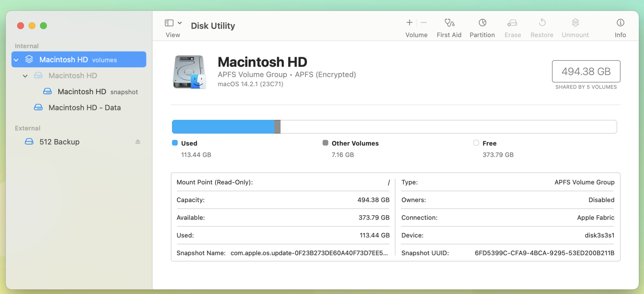Click the Macintosh HD snapshot disk icon

47,91
